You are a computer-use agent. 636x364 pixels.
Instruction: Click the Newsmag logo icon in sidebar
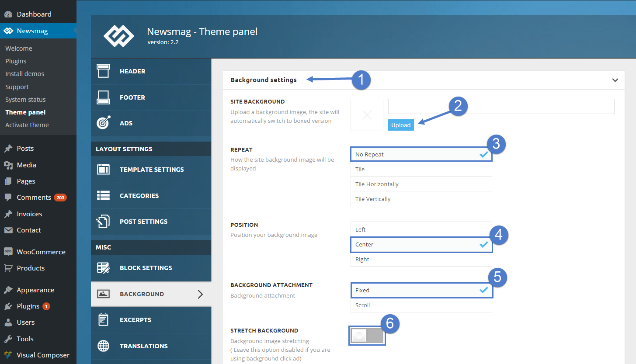[x=8, y=31]
